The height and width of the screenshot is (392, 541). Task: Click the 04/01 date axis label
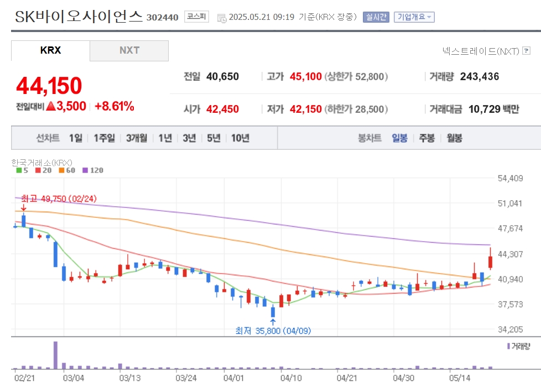[x=233, y=378]
